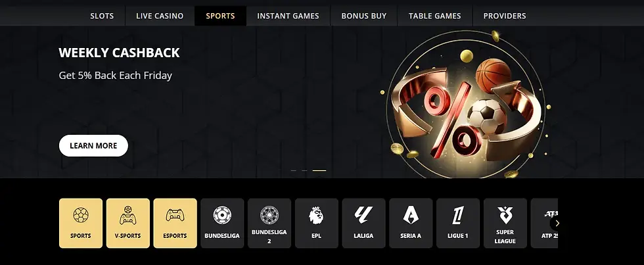Expand league carousel with right chevron arrow
This screenshot has height=265, width=644.
pyautogui.click(x=557, y=223)
